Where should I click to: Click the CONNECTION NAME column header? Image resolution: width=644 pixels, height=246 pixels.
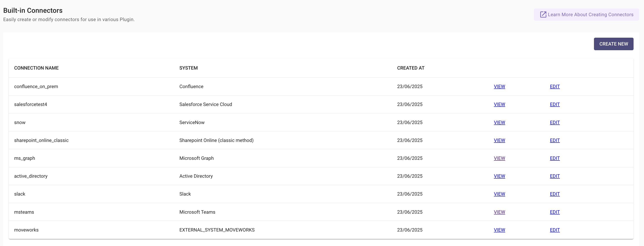(x=36, y=68)
